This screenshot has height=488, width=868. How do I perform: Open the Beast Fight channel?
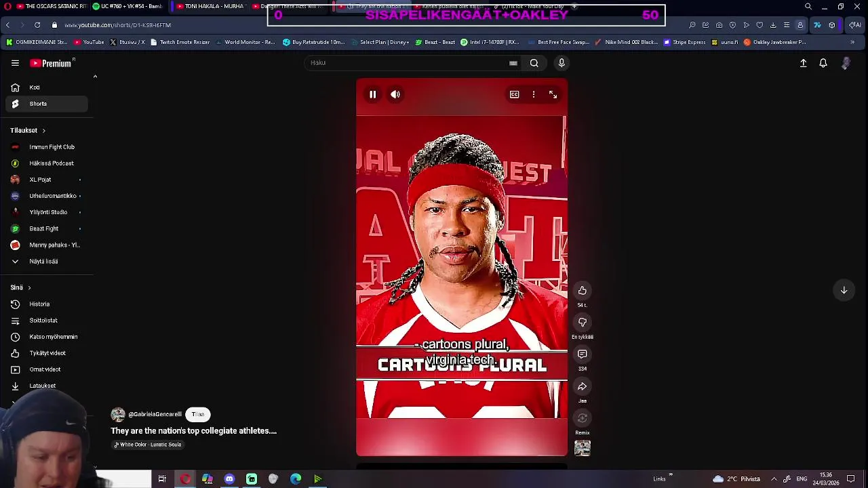click(x=46, y=228)
